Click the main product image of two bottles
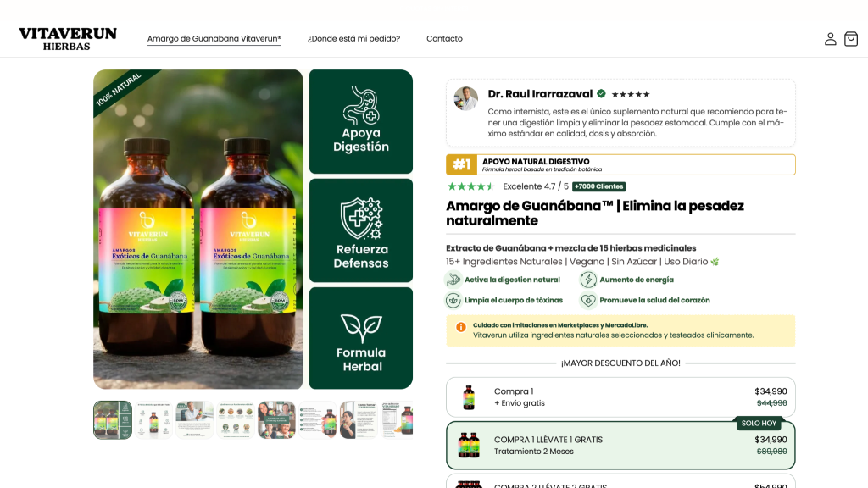This screenshot has height=488, width=868. point(198,229)
